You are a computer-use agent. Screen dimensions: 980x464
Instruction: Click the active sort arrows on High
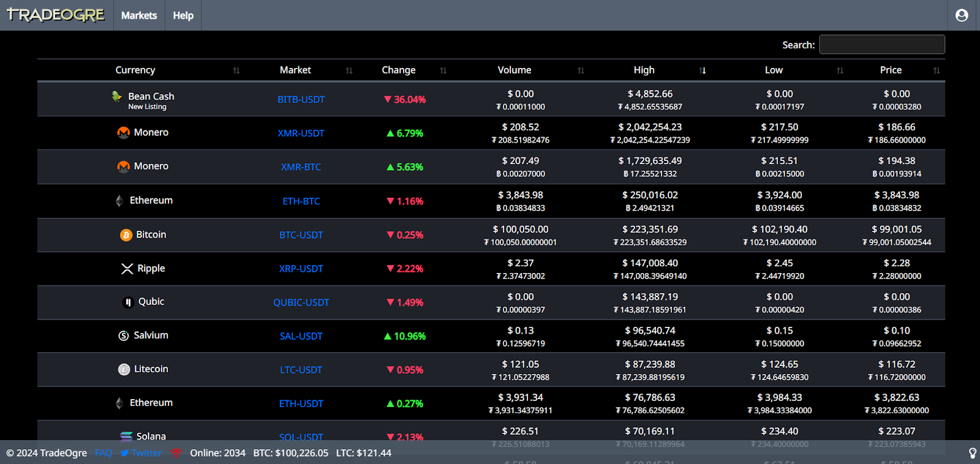point(703,70)
